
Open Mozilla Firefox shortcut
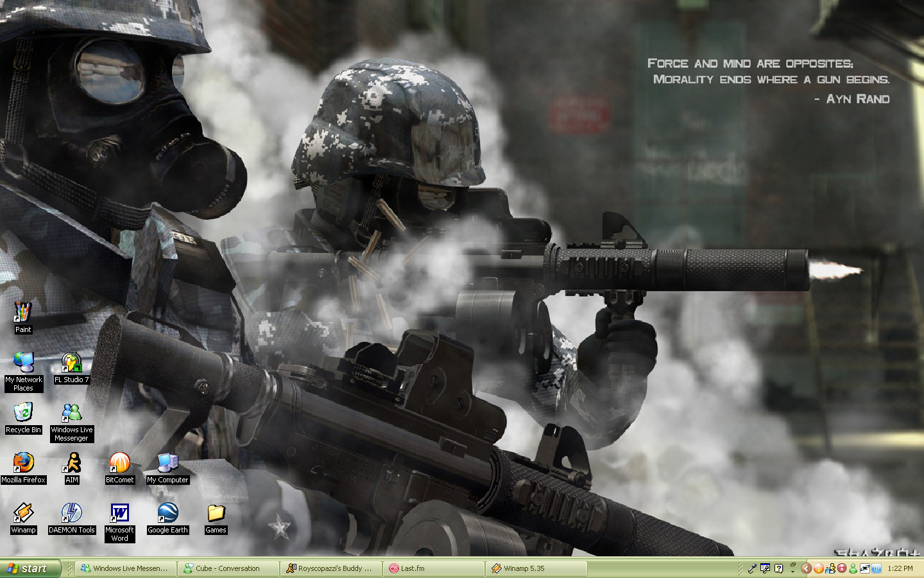pos(23,469)
